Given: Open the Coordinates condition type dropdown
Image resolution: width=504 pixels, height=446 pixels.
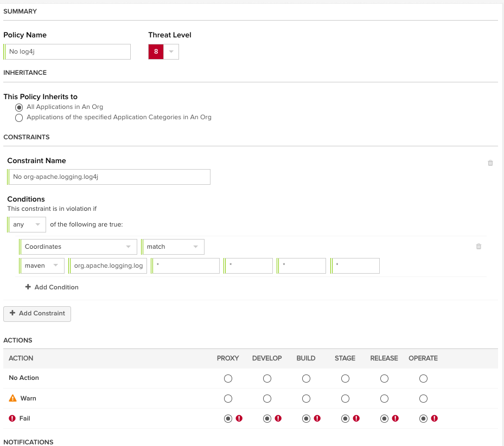Looking at the screenshot, I should click(78, 247).
